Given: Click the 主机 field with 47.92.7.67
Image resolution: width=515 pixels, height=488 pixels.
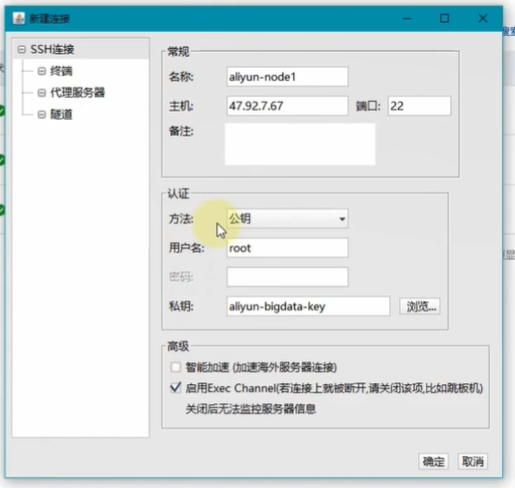Looking at the screenshot, I should coord(287,106).
